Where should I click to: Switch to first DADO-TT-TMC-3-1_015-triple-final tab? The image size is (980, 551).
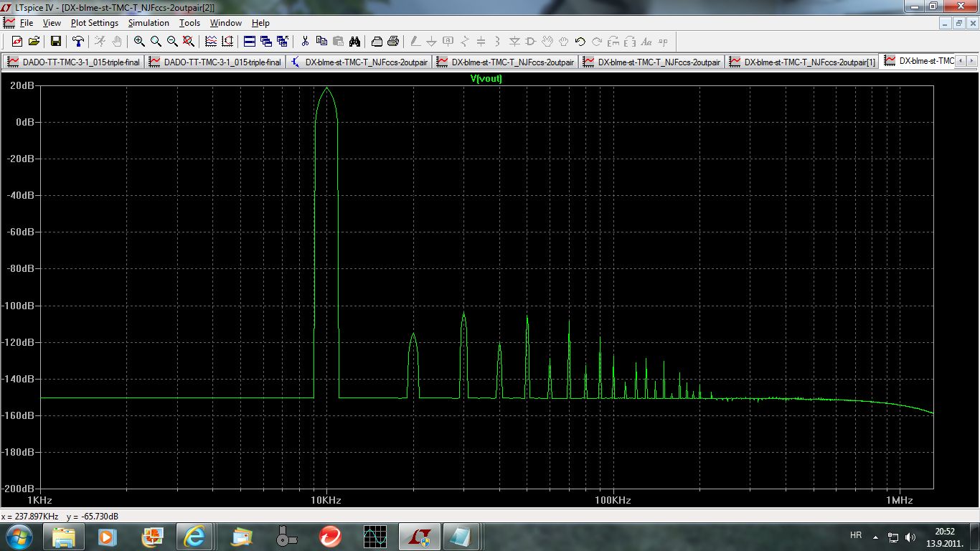(x=73, y=62)
